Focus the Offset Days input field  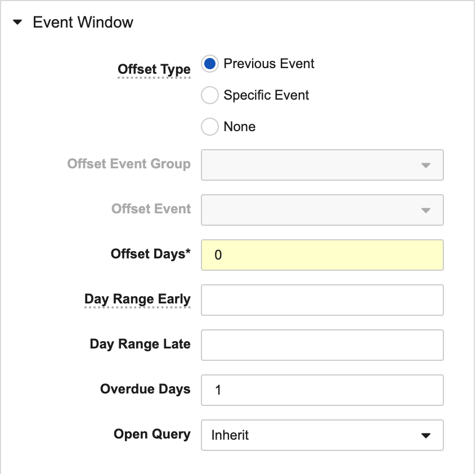pos(322,255)
